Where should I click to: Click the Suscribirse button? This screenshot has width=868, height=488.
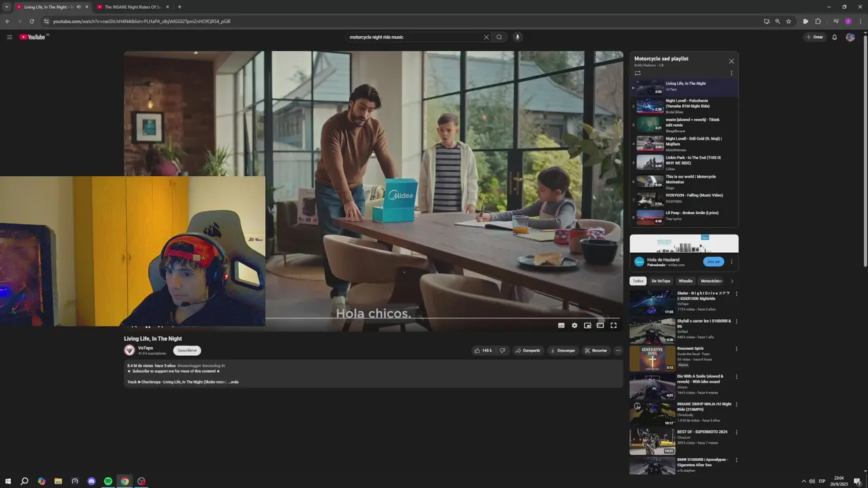coord(187,350)
